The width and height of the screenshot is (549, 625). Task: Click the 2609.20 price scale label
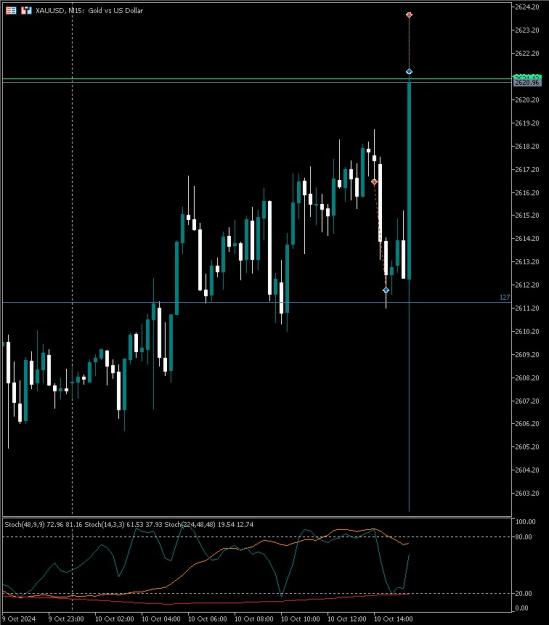click(x=527, y=354)
